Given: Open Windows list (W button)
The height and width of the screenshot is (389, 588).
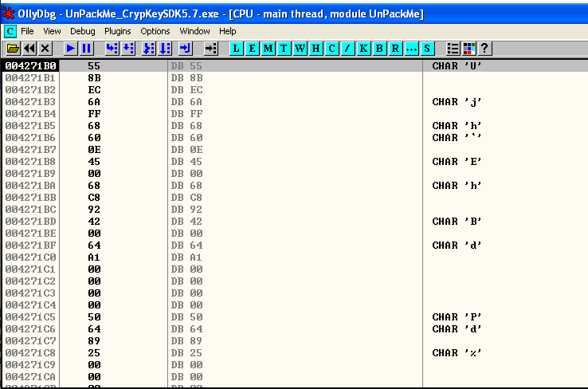Looking at the screenshot, I should (x=300, y=49).
